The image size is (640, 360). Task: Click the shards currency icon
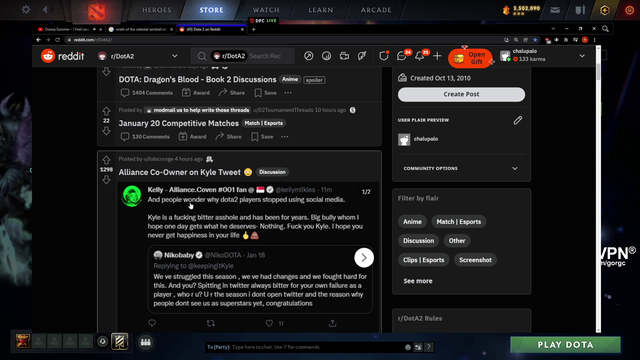(x=506, y=10)
